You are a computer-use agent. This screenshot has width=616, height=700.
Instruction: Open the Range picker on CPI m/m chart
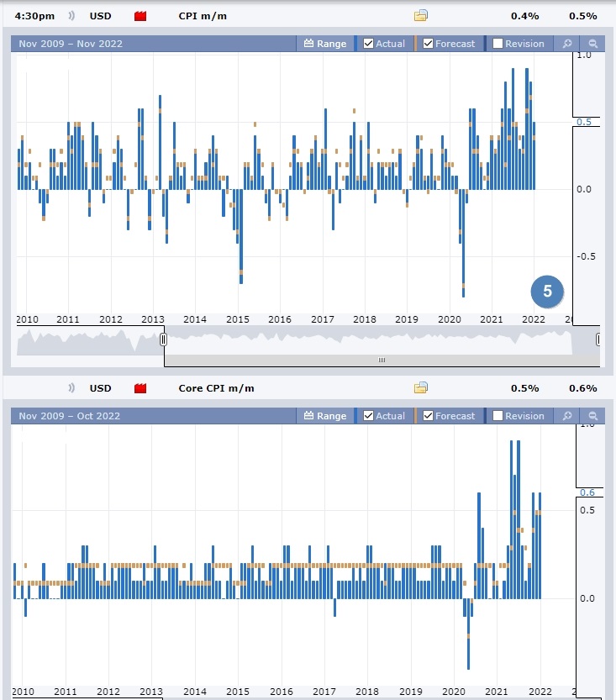click(x=324, y=44)
